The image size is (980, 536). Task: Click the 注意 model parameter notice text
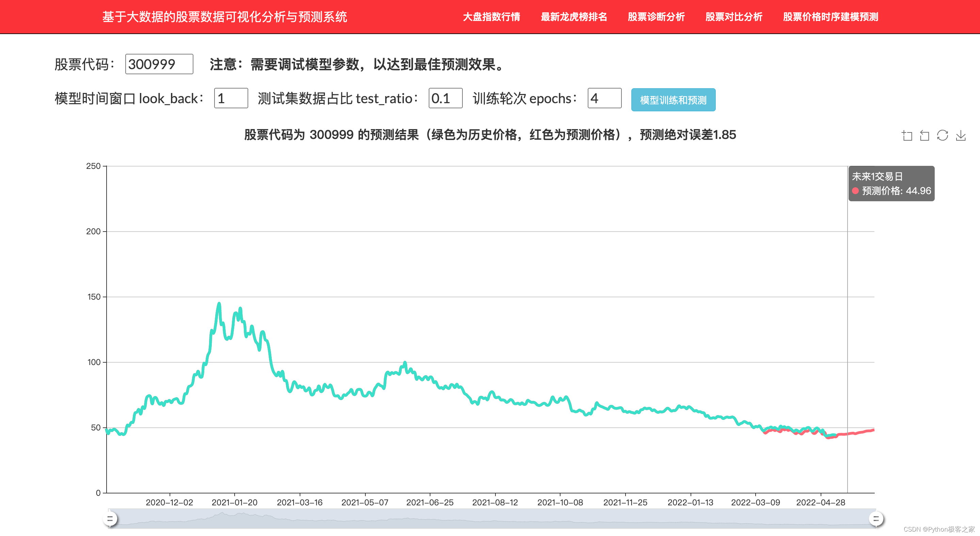coord(358,64)
